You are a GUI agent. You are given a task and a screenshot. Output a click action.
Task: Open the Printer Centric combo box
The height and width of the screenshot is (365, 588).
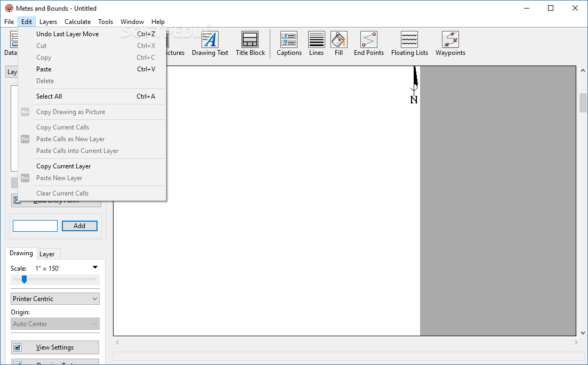click(x=55, y=299)
